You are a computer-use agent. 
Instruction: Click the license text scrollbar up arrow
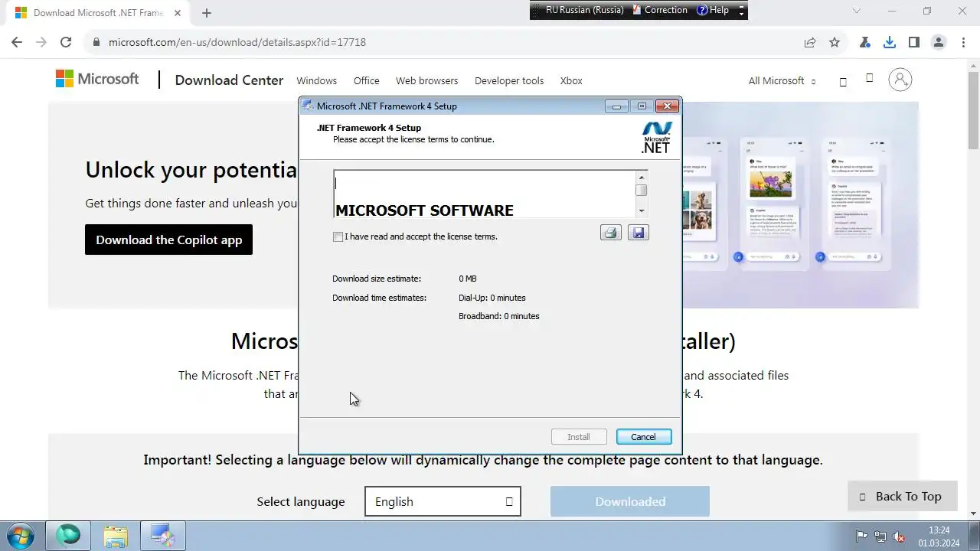point(642,177)
